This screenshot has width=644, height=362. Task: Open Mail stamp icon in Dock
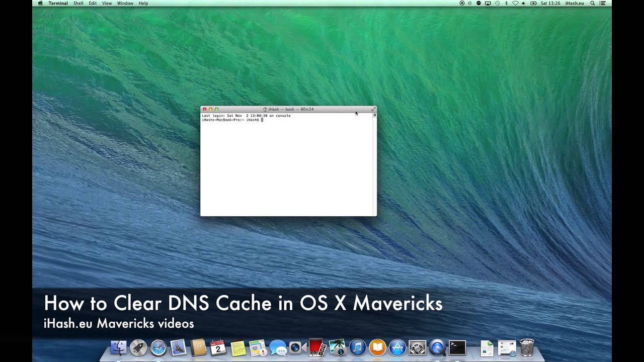[179, 347]
